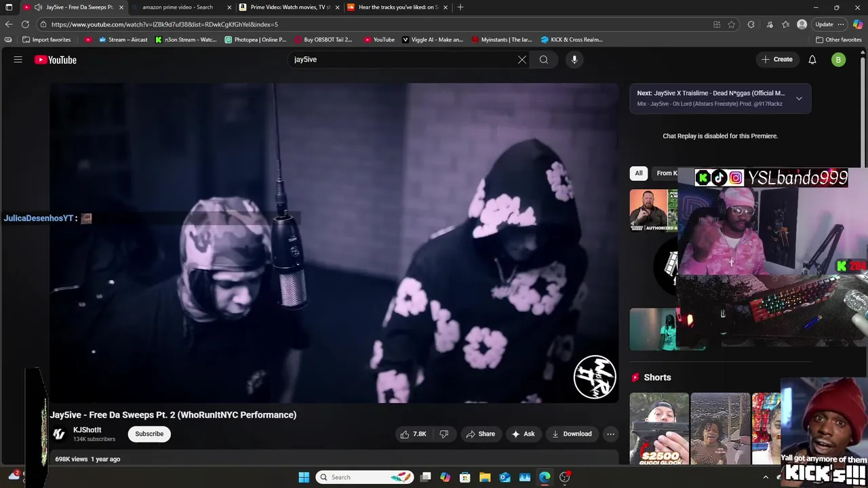This screenshot has width=868, height=488.
Task: Open more actions menu beside Download
Action: (x=610, y=434)
